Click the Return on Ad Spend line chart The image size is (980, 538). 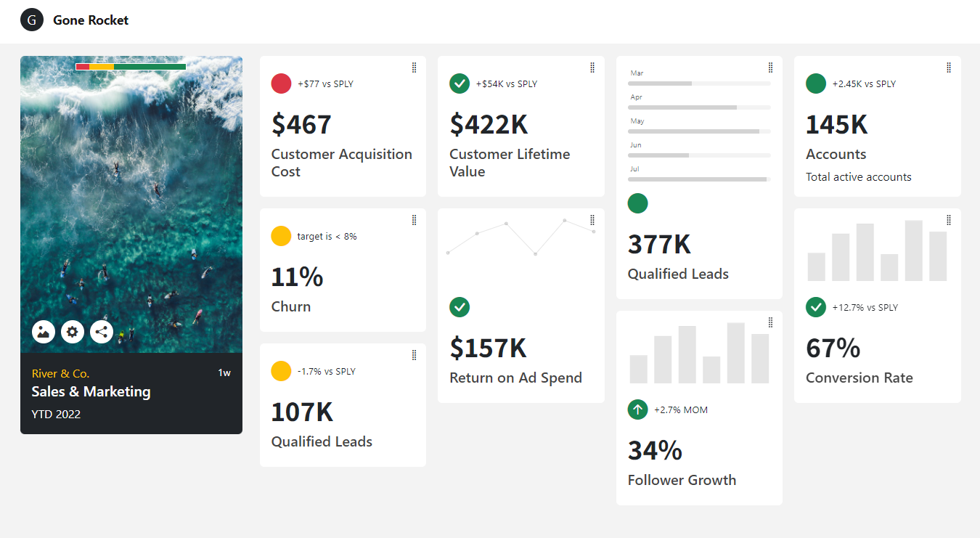coord(520,237)
